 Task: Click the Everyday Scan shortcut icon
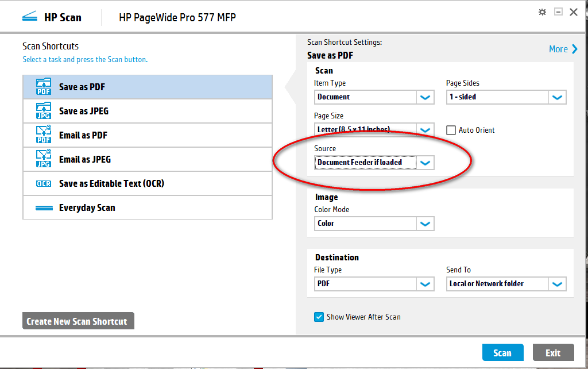43,207
